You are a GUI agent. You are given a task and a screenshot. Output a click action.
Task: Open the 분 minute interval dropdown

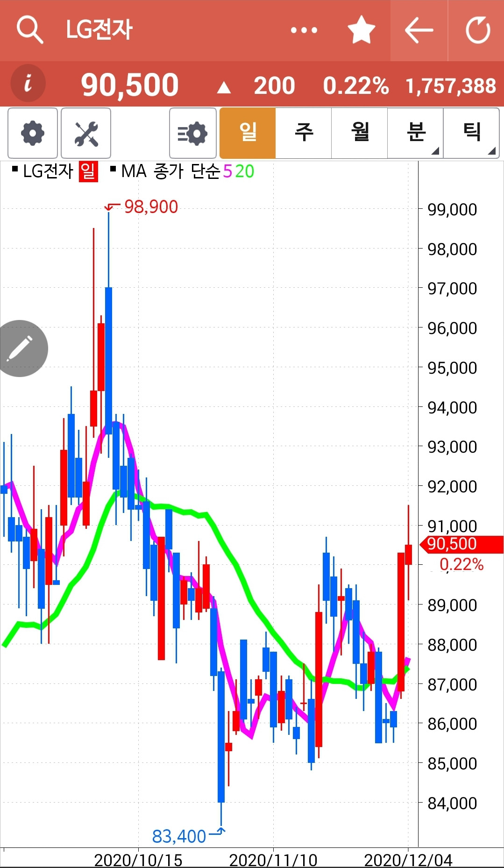pyautogui.click(x=415, y=133)
